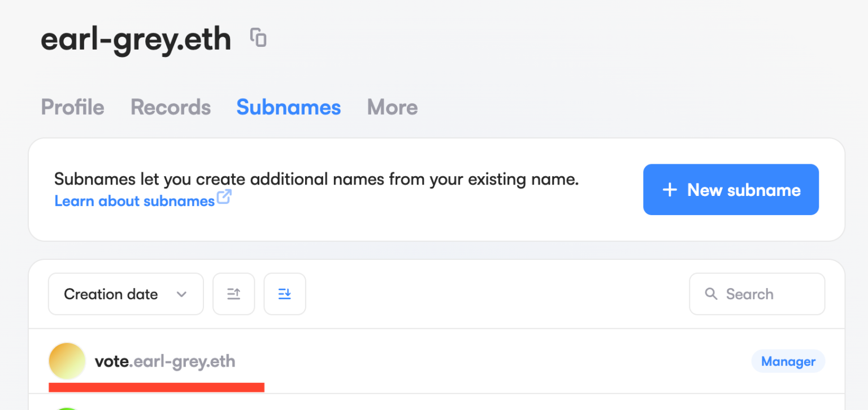Sort subnames in ascending order
Image resolution: width=868 pixels, height=410 pixels.
(x=233, y=294)
